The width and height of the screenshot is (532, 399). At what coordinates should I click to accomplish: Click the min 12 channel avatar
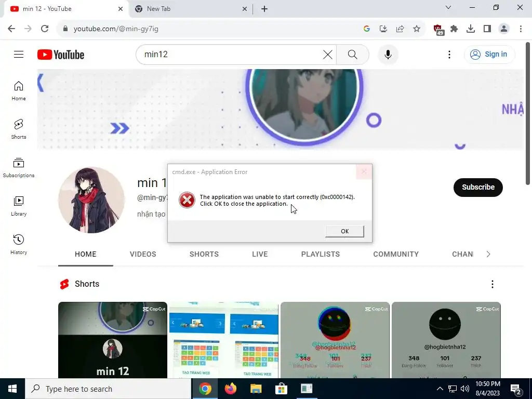pyautogui.click(x=91, y=200)
